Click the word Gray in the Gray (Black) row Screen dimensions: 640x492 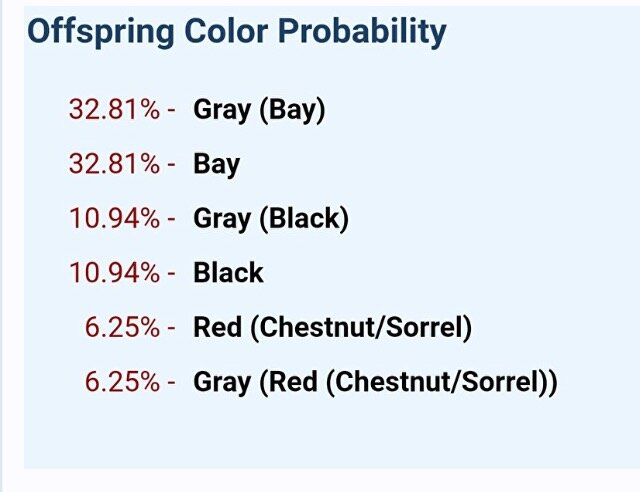pyautogui.click(x=222, y=219)
